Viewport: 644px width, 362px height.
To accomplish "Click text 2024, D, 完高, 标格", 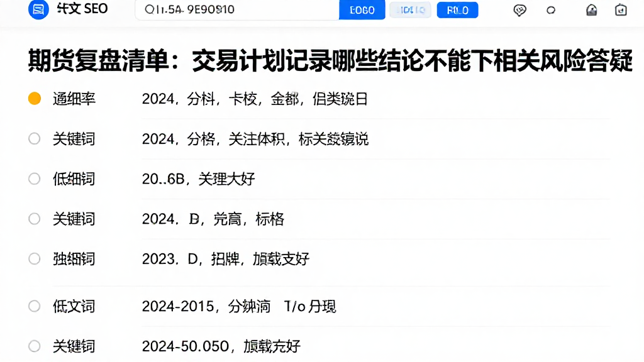I will pyautogui.click(x=213, y=219).
